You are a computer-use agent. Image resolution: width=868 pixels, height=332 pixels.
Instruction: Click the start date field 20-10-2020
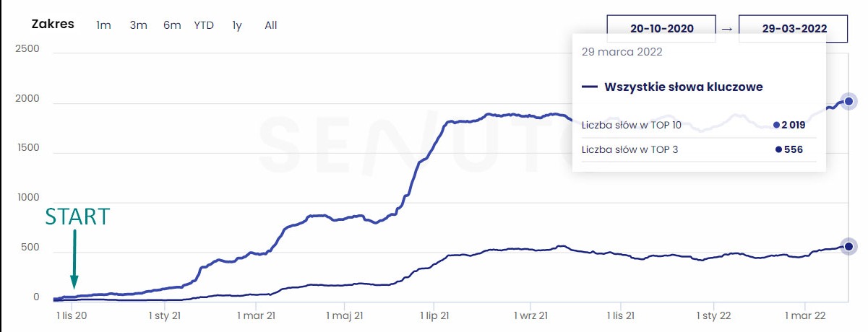tap(661, 28)
